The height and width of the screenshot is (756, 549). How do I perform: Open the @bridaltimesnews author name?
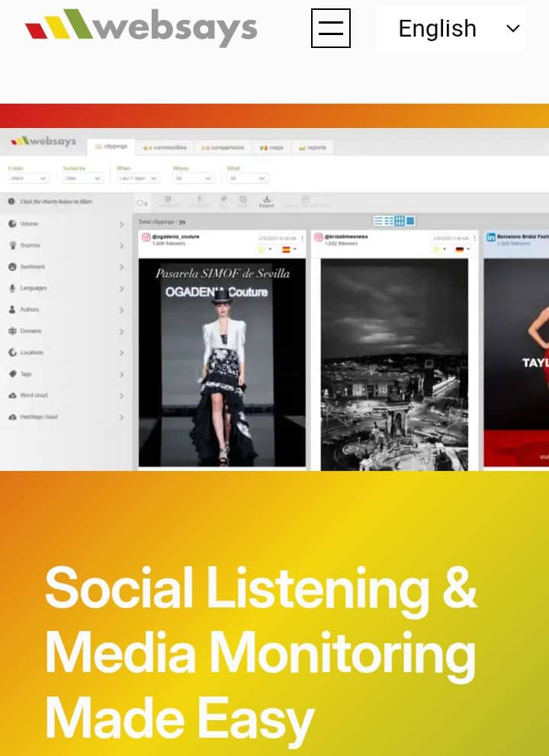pyautogui.click(x=346, y=236)
